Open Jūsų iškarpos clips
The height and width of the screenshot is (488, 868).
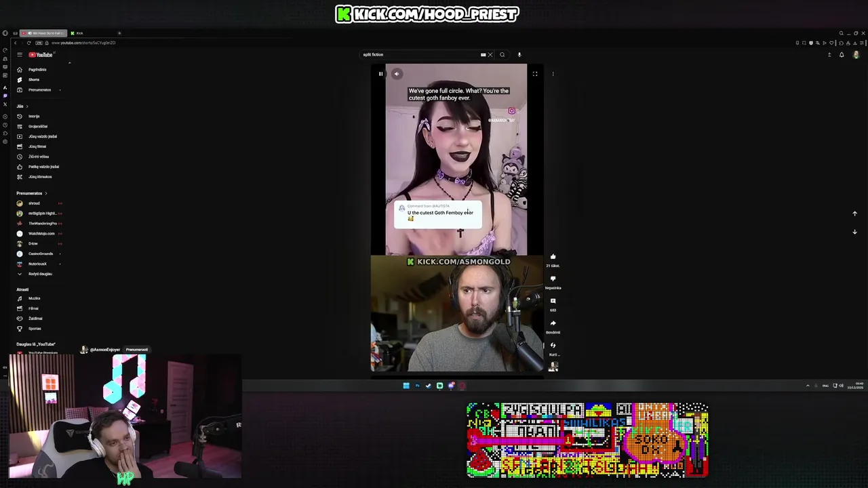coord(40,177)
